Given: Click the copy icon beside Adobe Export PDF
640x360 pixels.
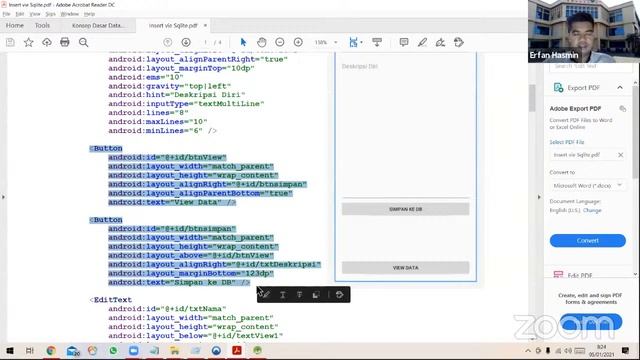Looking at the screenshot, I should tap(622, 109).
